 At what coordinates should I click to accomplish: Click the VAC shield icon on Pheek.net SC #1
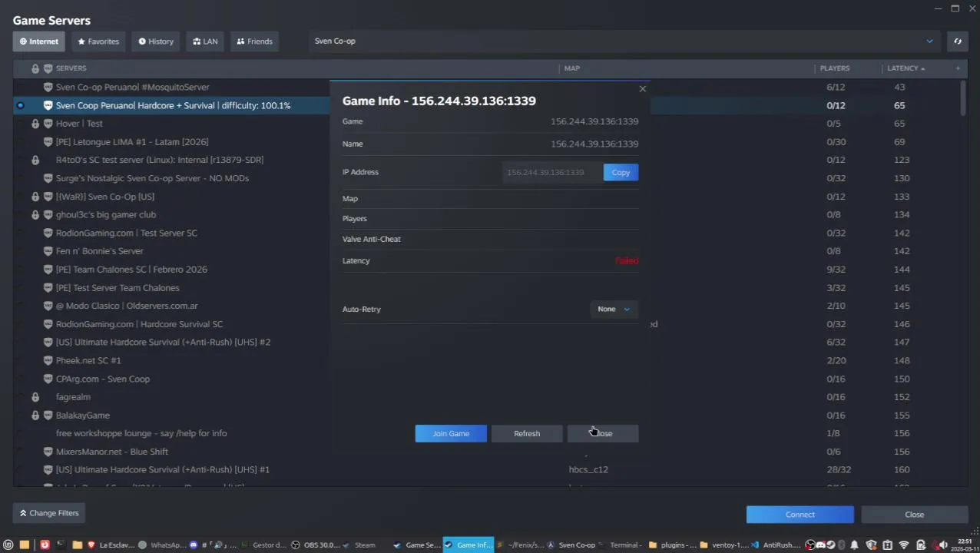[x=48, y=360]
